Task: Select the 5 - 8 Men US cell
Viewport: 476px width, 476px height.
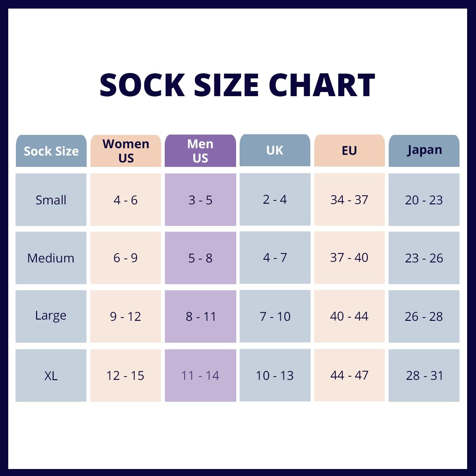Action: pyautogui.click(x=200, y=258)
